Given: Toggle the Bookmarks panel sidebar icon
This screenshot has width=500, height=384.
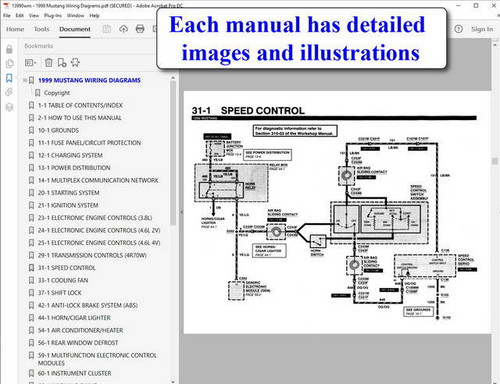Looking at the screenshot, I should tap(9, 78).
